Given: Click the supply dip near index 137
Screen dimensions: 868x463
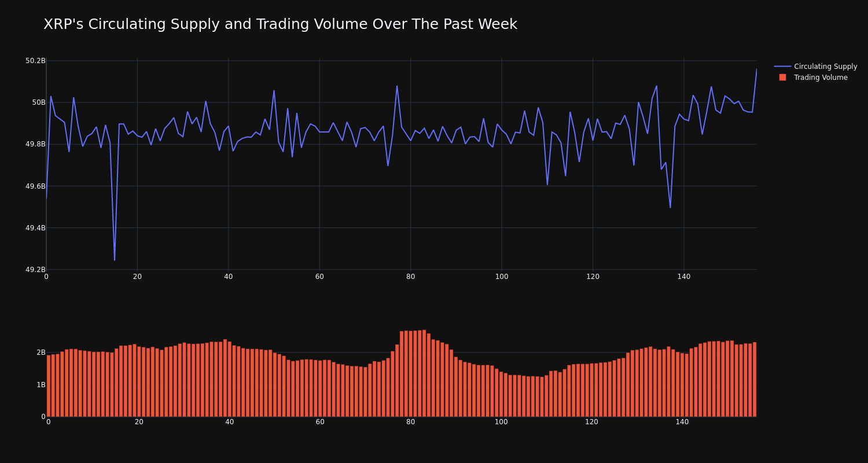Looking at the screenshot, I should [670, 207].
